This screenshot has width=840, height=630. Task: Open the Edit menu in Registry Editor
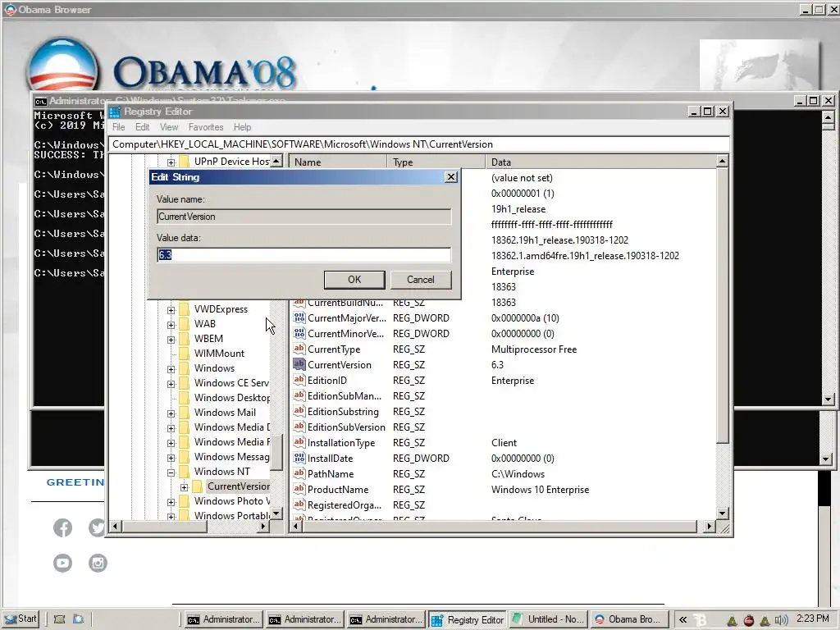(142, 127)
